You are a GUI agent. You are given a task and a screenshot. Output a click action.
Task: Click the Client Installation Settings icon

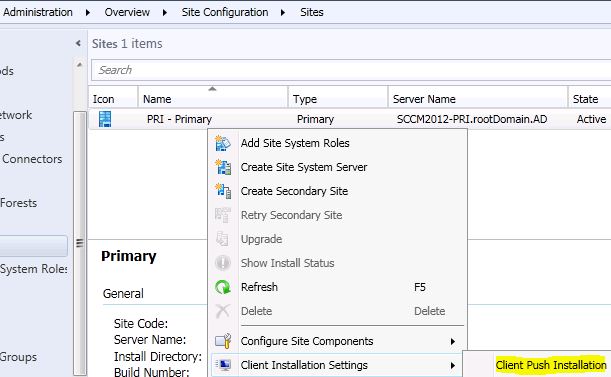[x=224, y=365]
